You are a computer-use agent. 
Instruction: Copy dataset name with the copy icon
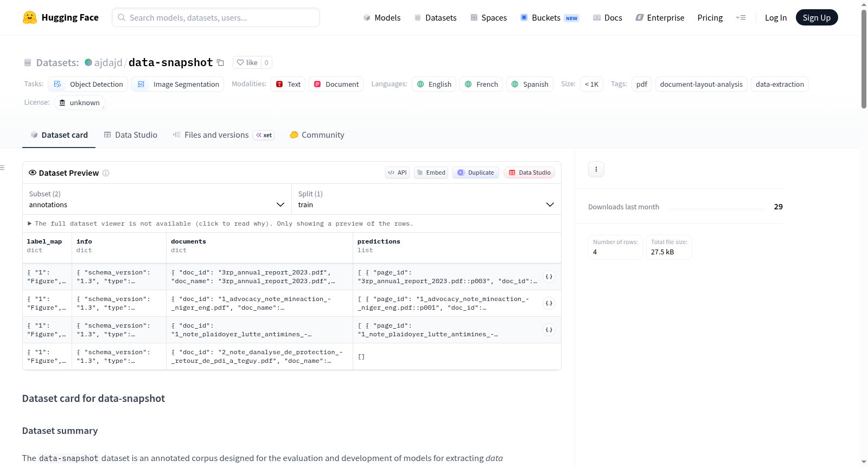[x=220, y=62]
